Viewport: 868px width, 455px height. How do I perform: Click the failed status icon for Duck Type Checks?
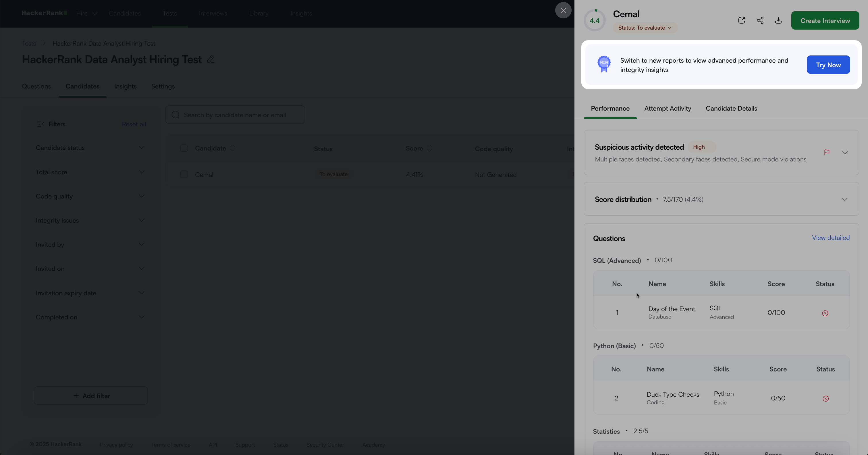[825, 398]
